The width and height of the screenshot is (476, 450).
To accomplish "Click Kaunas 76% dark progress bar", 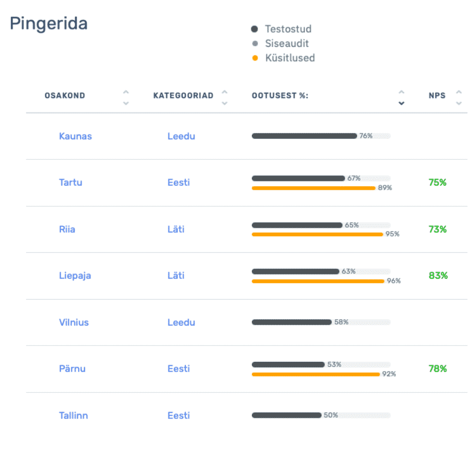I will (304, 136).
